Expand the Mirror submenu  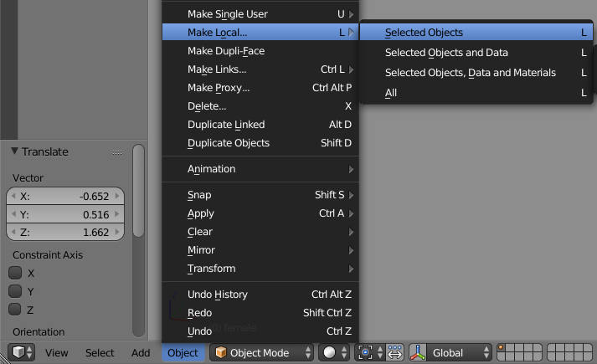tap(260, 250)
